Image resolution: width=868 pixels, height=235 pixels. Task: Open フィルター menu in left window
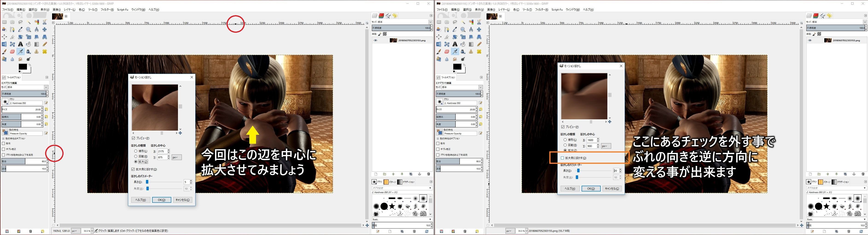(x=107, y=9)
